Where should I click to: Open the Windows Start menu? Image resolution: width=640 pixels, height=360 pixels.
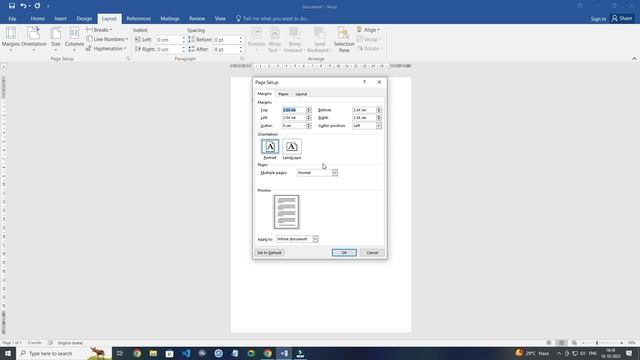click(8, 353)
